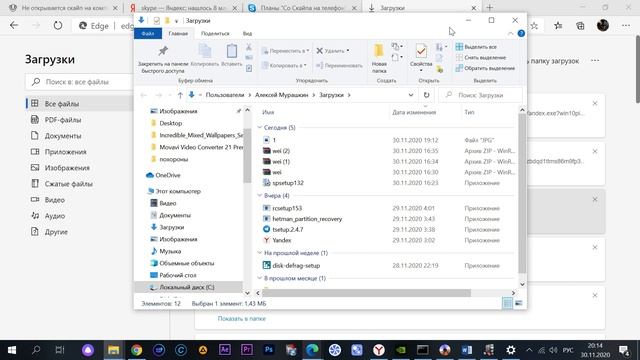Select the spsetup132 file
Screen dimensions: 640x360
point(288,183)
